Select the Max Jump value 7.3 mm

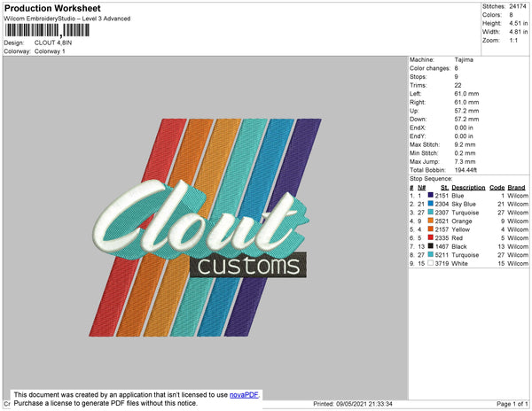point(465,161)
